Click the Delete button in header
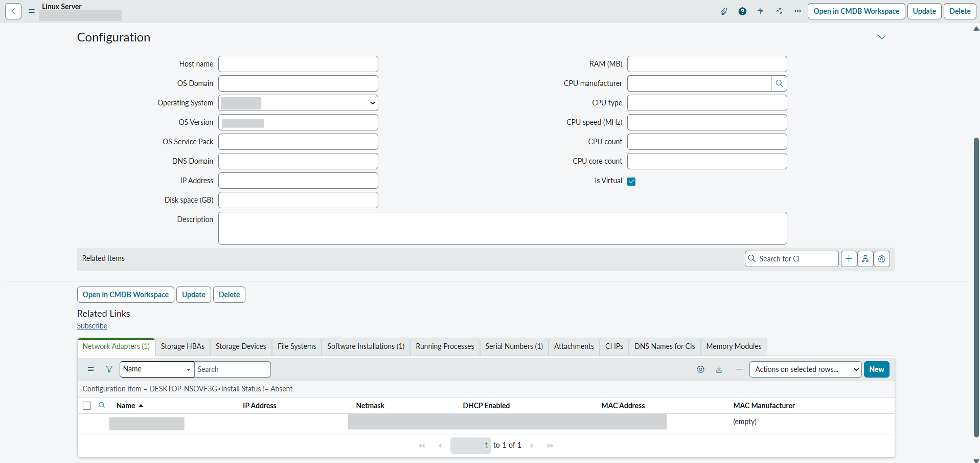The width and height of the screenshot is (980, 463). 960,11
